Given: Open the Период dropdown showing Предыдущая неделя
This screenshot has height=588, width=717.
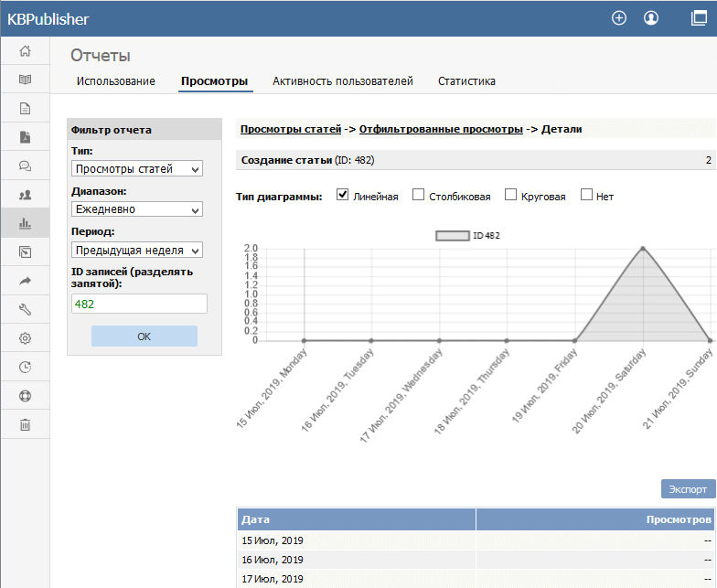Looking at the screenshot, I should (x=137, y=251).
